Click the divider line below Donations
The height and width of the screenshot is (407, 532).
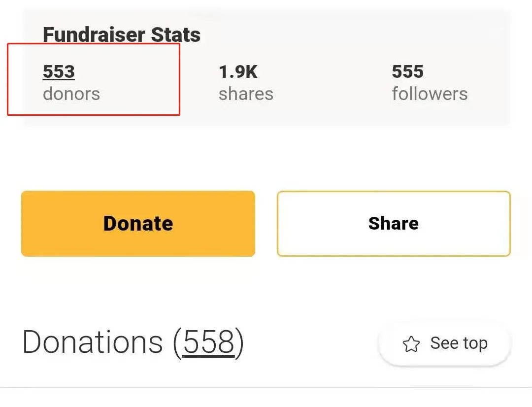coord(266,387)
